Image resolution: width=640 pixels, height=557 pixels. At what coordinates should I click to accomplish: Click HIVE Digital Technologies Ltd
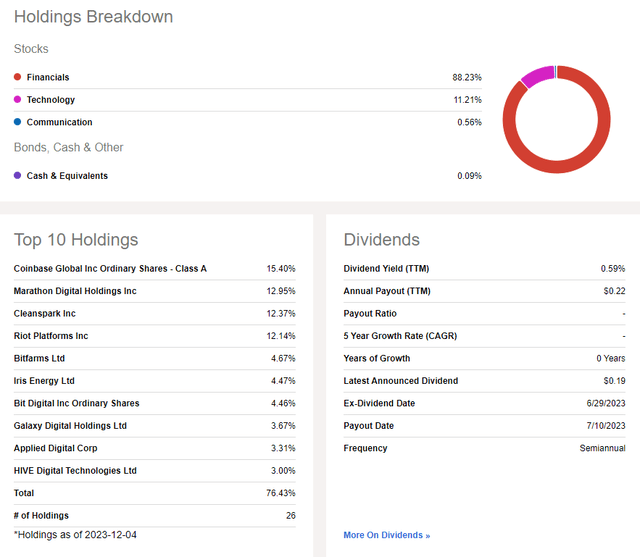(75, 470)
